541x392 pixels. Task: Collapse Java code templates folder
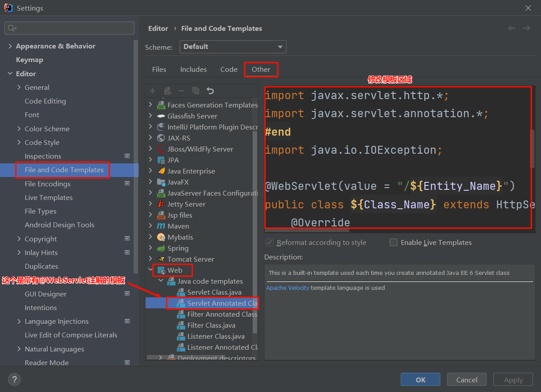tap(161, 281)
